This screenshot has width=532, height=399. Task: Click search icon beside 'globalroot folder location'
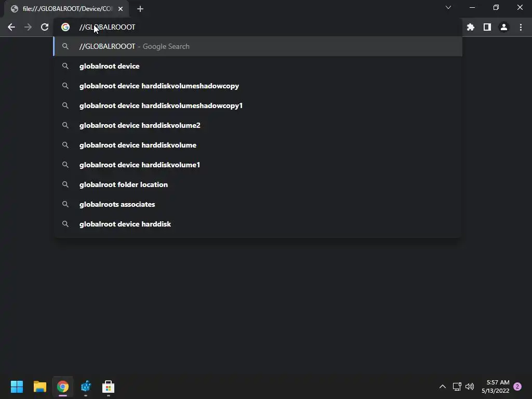65,184
